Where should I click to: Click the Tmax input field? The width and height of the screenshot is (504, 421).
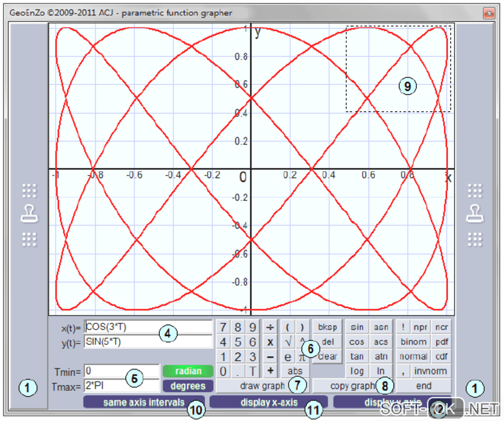[122, 385]
